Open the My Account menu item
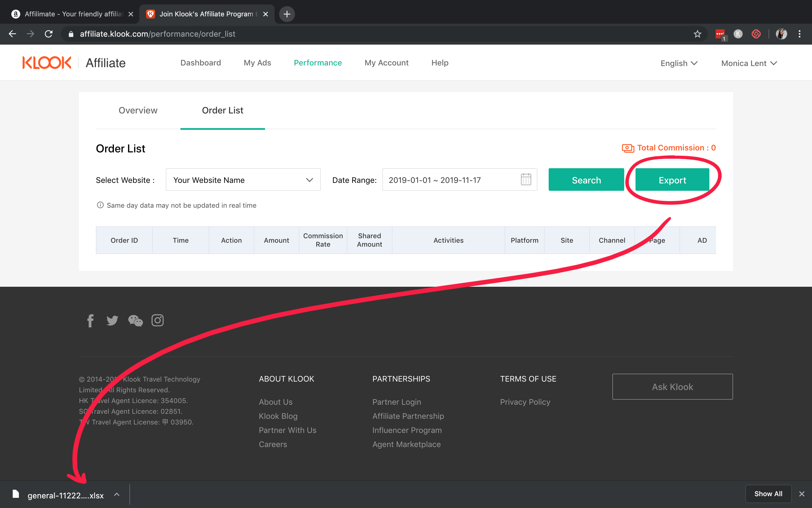Viewport: 812px width, 508px height. coord(387,63)
